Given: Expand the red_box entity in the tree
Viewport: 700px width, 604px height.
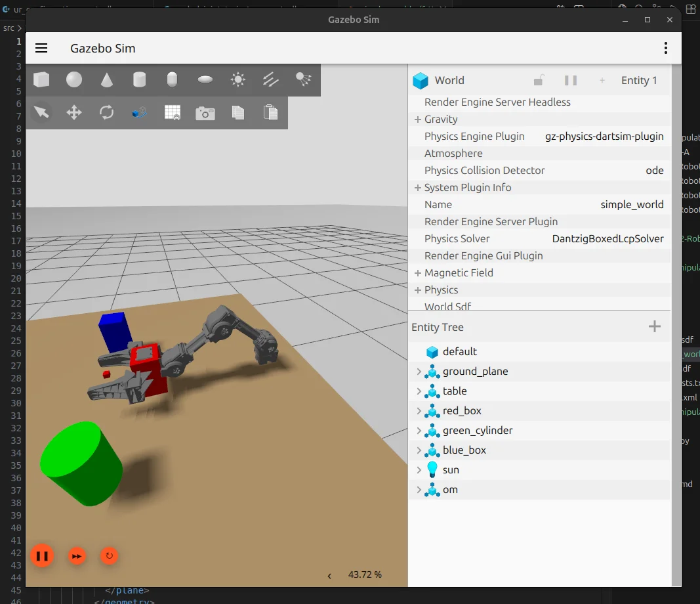Looking at the screenshot, I should 419,410.
